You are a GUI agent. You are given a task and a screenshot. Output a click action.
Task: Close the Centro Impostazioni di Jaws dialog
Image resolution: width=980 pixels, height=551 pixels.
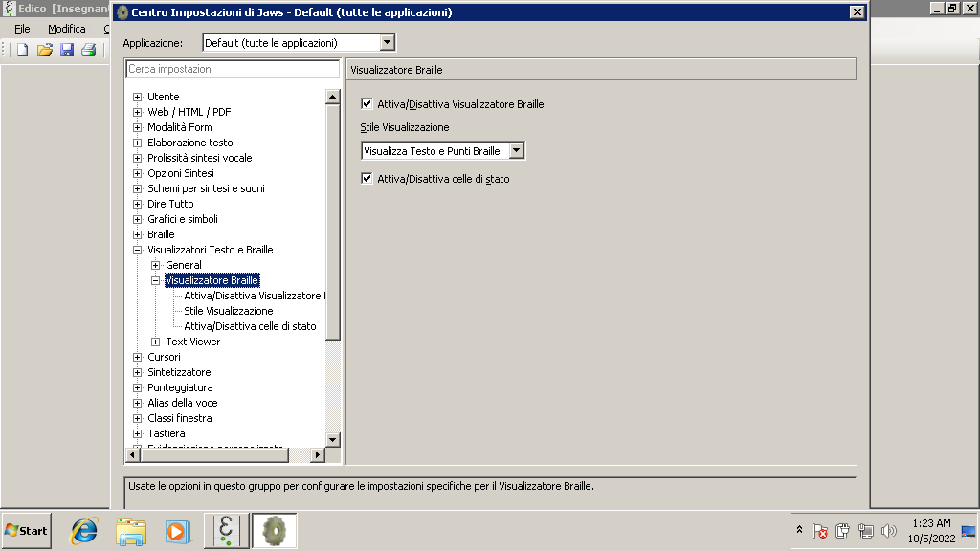[857, 11]
